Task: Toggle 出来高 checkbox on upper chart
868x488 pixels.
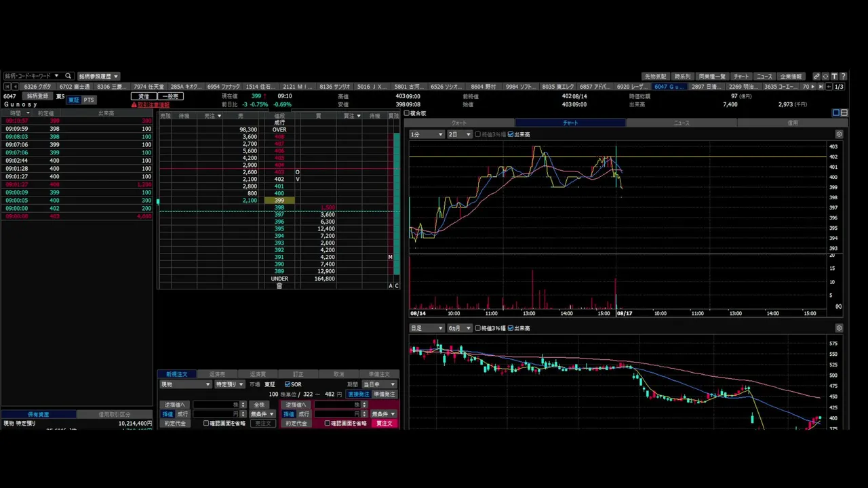Action: coord(511,134)
